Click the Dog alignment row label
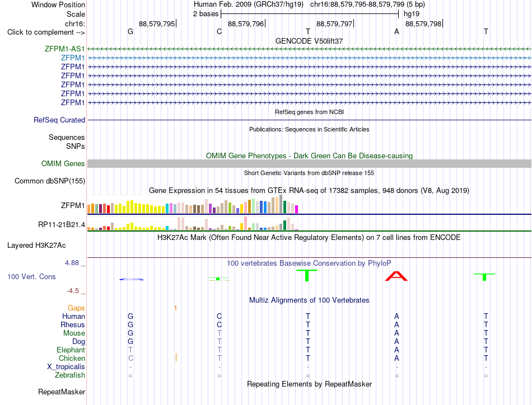The image size is (532, 405). [78, 342]
